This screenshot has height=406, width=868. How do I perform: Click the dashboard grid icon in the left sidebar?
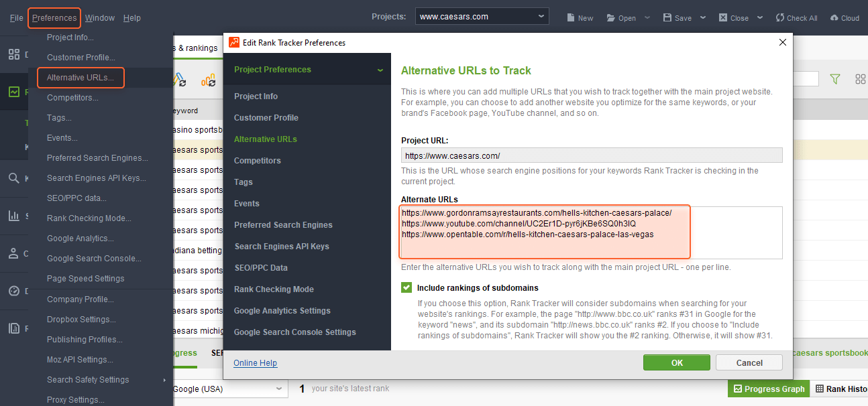pyautogui.click(x=13, y=54)
